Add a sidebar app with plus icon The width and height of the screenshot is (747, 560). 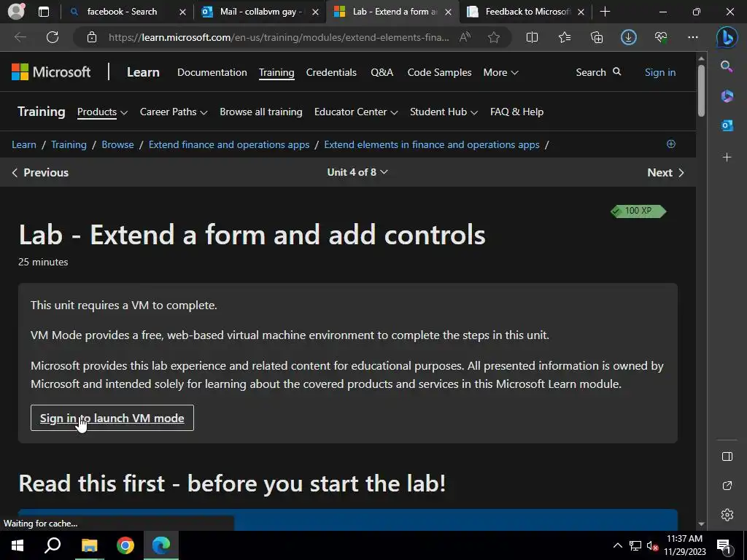tap(727, 157)
